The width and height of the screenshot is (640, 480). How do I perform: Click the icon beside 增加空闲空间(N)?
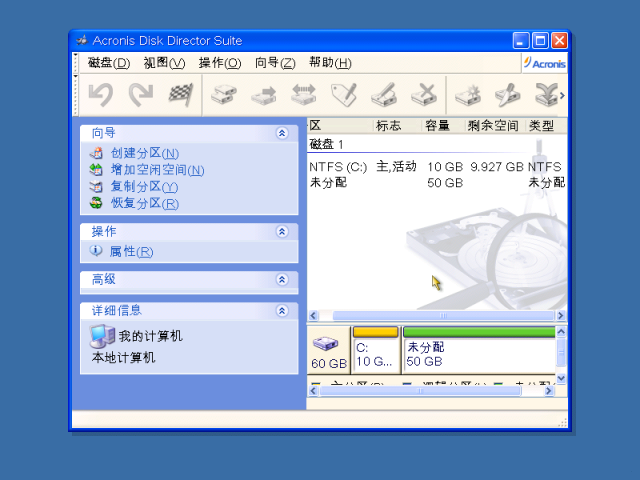96,169
